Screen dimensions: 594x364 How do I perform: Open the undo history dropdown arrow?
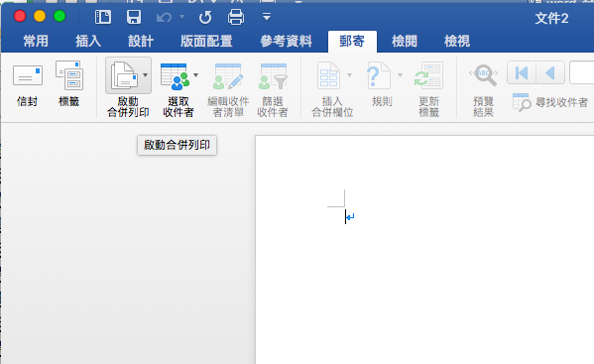click(181, 17)
